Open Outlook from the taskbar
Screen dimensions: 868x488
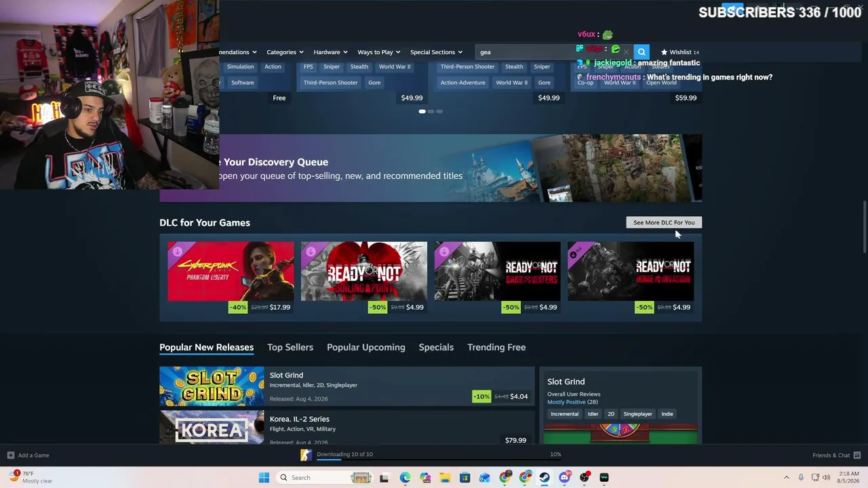coord(484,478)
